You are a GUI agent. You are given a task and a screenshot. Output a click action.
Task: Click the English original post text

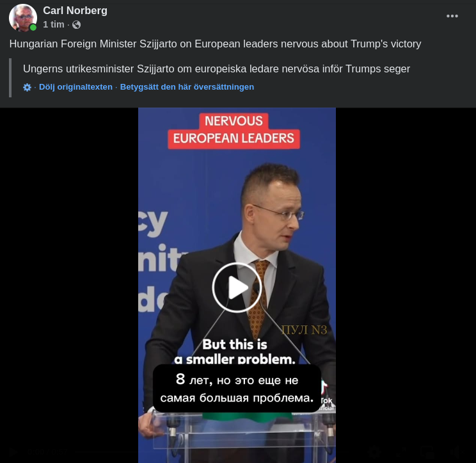pyautogui.click(x=215, y=44)
